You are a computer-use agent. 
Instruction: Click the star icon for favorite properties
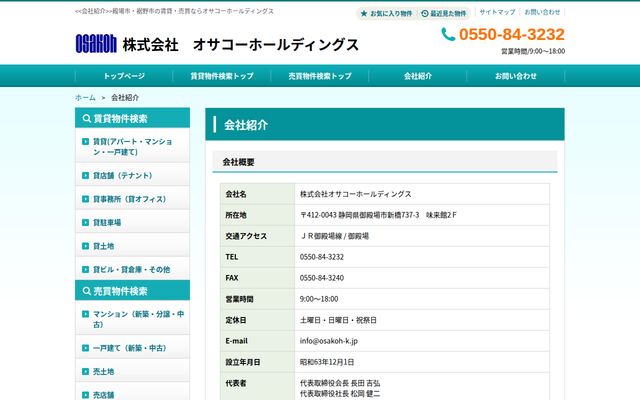tap(364, 13)
